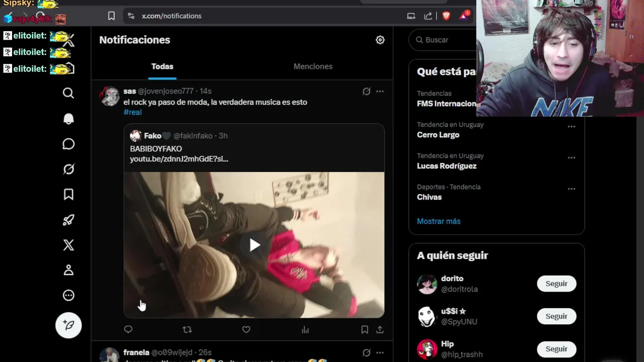Open more options for Cerro Largo trend
The height and width of the screenshot is (362, 644).
(x=572, y=127)
